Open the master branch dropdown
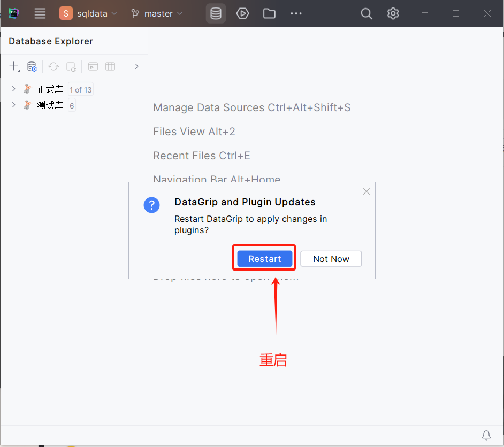Viewport: 504px width, 447px height. click(157, 13)
